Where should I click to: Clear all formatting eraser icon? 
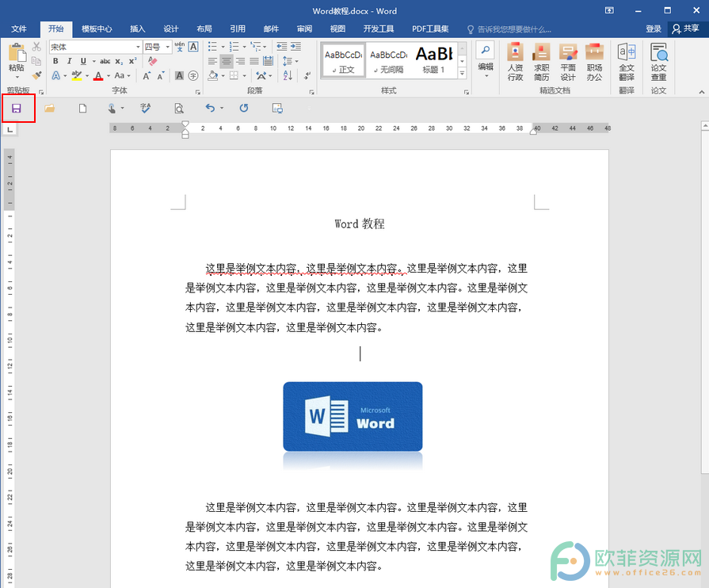click(x=153, y=61)
